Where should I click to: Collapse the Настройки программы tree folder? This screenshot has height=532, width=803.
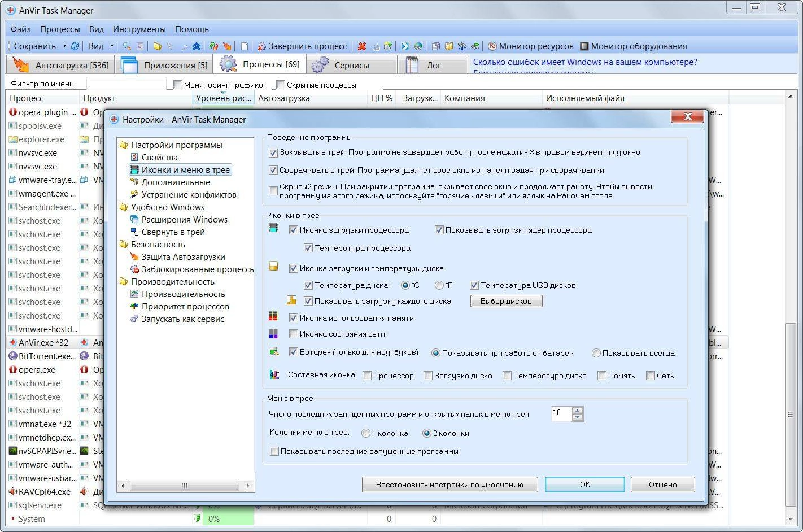click(124, 145)
